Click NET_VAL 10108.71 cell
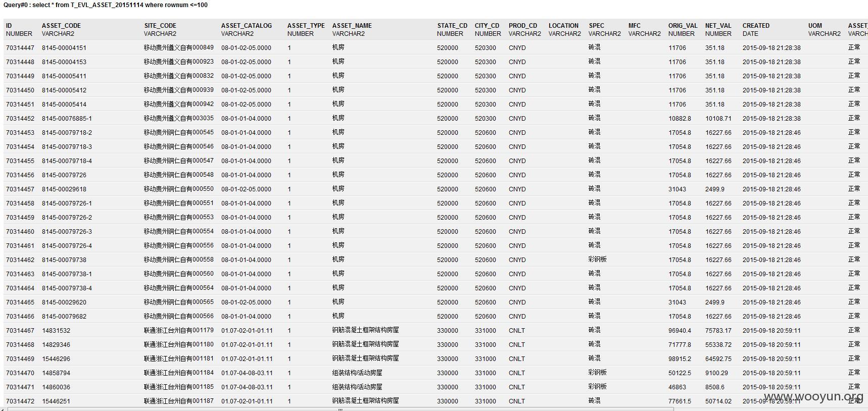 (718, 119)
